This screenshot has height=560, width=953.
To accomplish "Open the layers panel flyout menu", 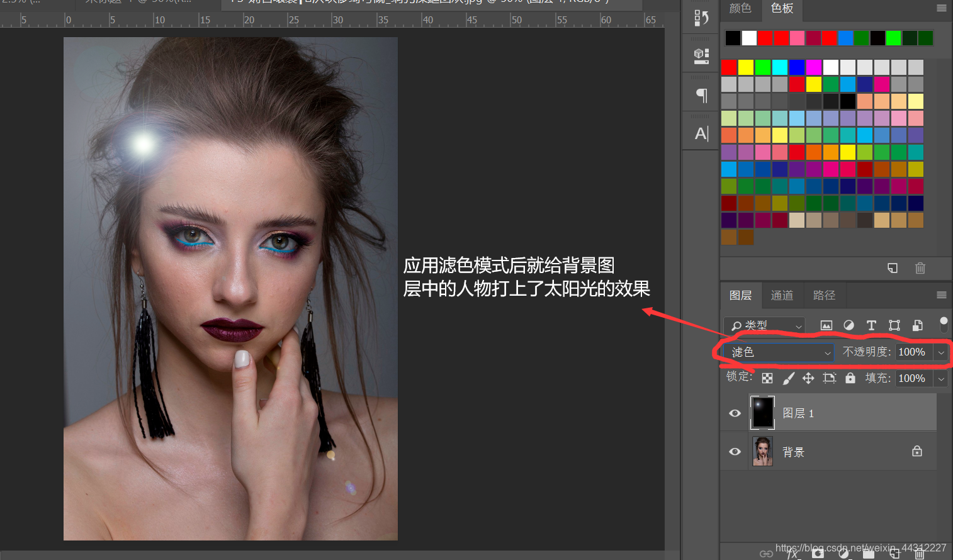I will [x=942, y=295].
